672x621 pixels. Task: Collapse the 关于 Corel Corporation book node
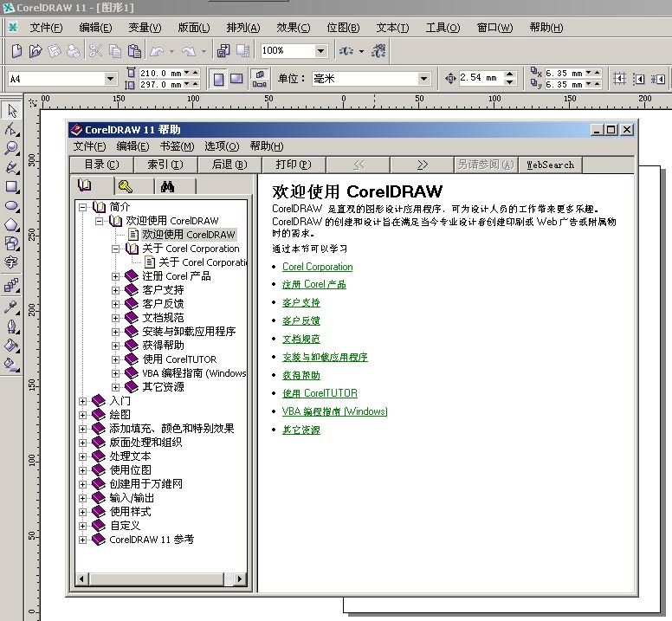pos(116,249)
